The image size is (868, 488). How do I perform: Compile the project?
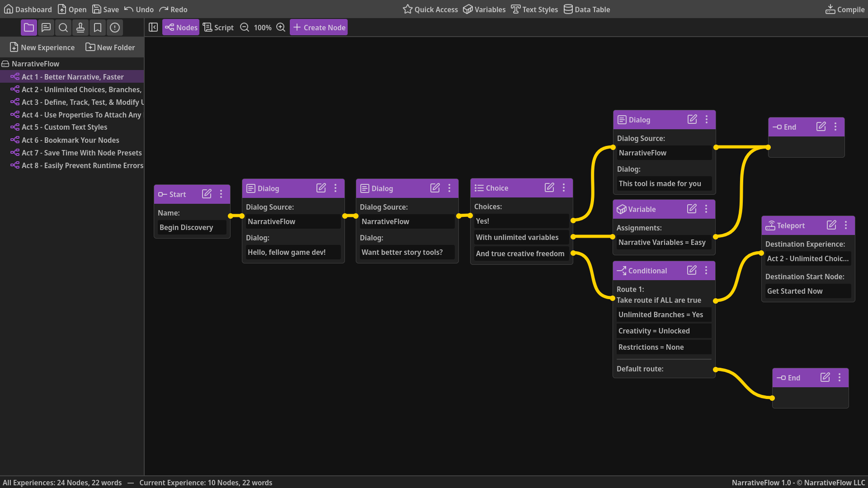coord(844,9)
